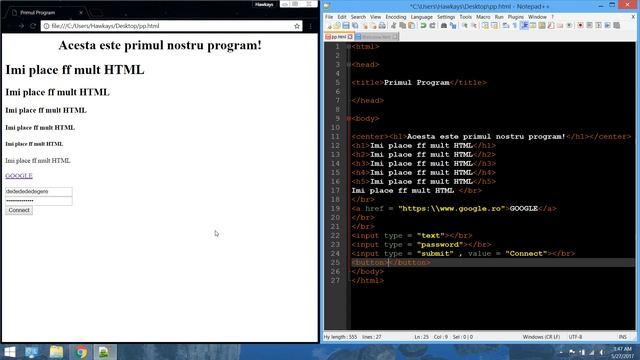Create a new file in Notepad++ toolbar
This screenshot has height=360, width=640.
pyautogui.click(x=329, y=26)
